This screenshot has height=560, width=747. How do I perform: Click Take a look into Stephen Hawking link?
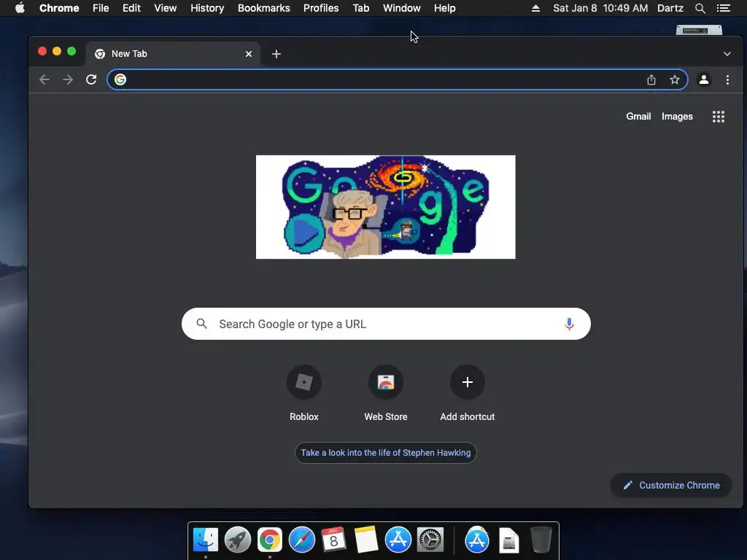(386, 453)
